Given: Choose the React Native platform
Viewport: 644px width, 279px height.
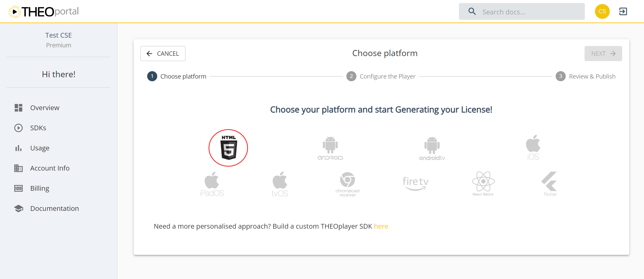Looking at the screenshot, I should 483,183.
